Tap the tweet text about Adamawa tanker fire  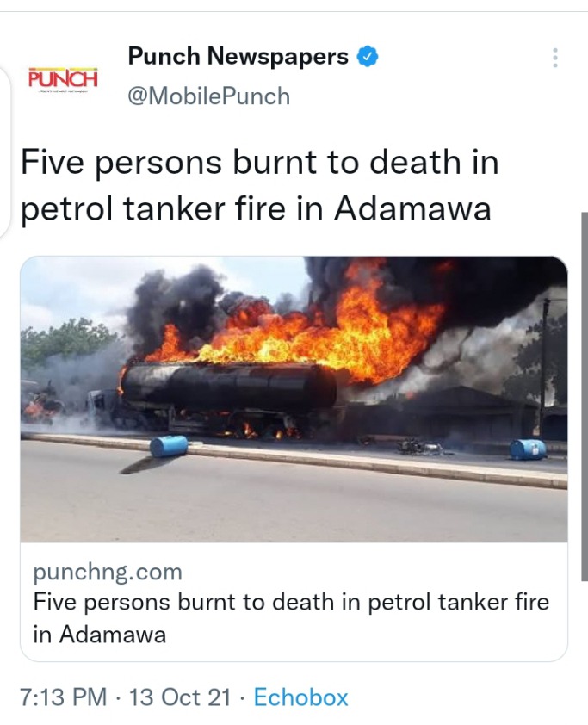click(260, 185)
